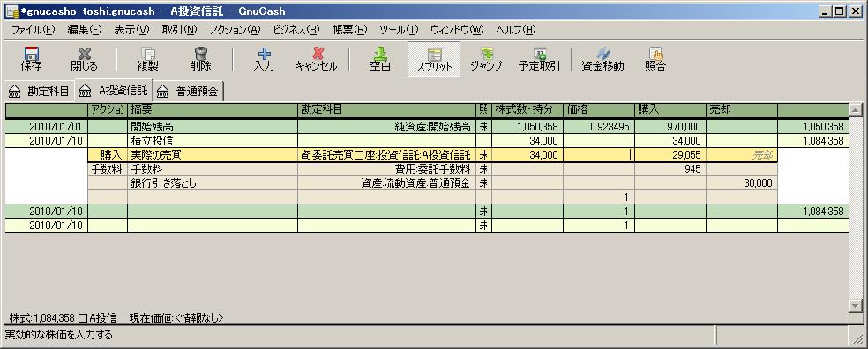Open the Reports menu 帳票(R)
This screenshot has height=349, width=868.
pos(349,30)
